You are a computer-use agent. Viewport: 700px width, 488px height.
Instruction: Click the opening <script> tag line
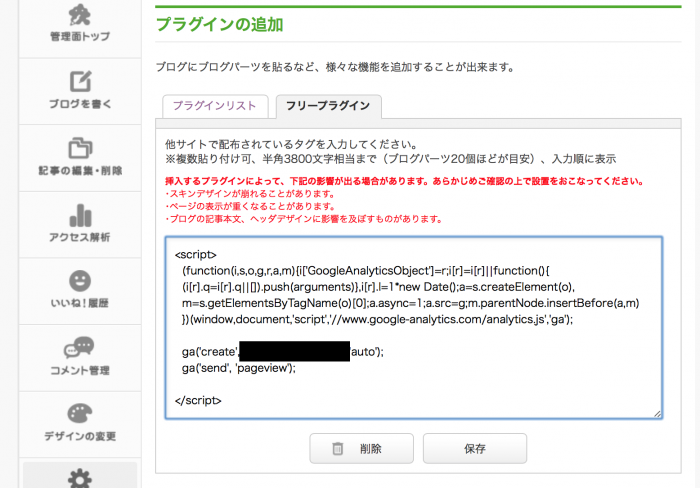(x=195, y=254)
